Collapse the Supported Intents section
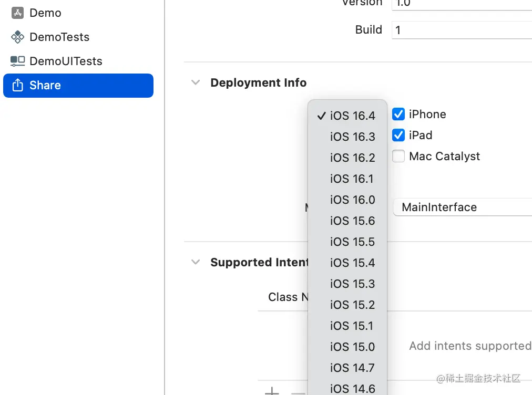Screen dimensions: 532x395 pyautogui.click(x=196, y=262)
